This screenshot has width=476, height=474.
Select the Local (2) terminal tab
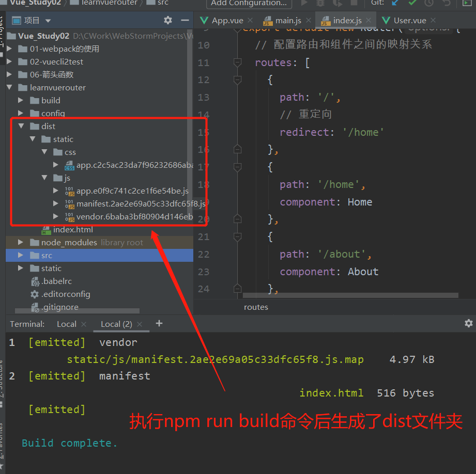[x=116, y=324]
